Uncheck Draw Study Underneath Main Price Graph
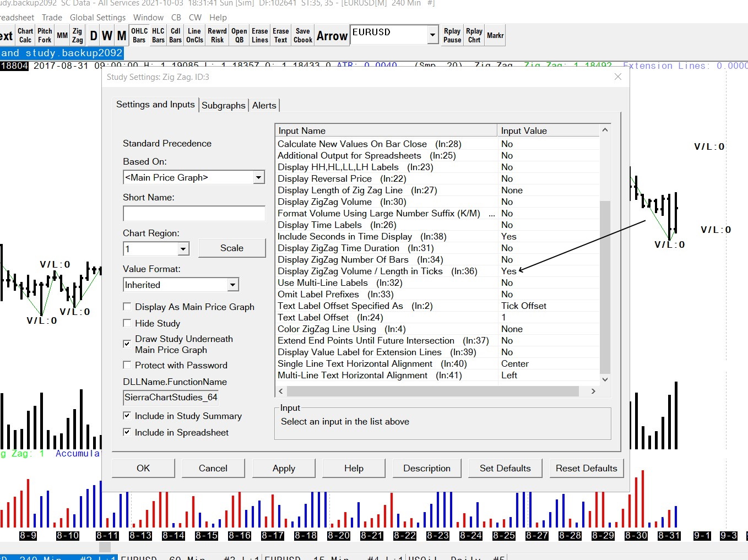The width and height of the screenshot is (748, 560). (x=127, y=344)
